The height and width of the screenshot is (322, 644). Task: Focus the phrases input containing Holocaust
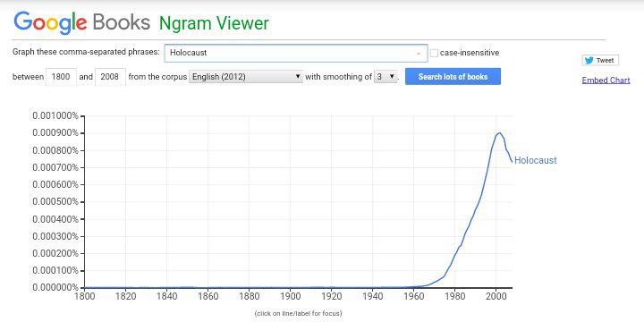pyautogui.click(x=296, y=53)
